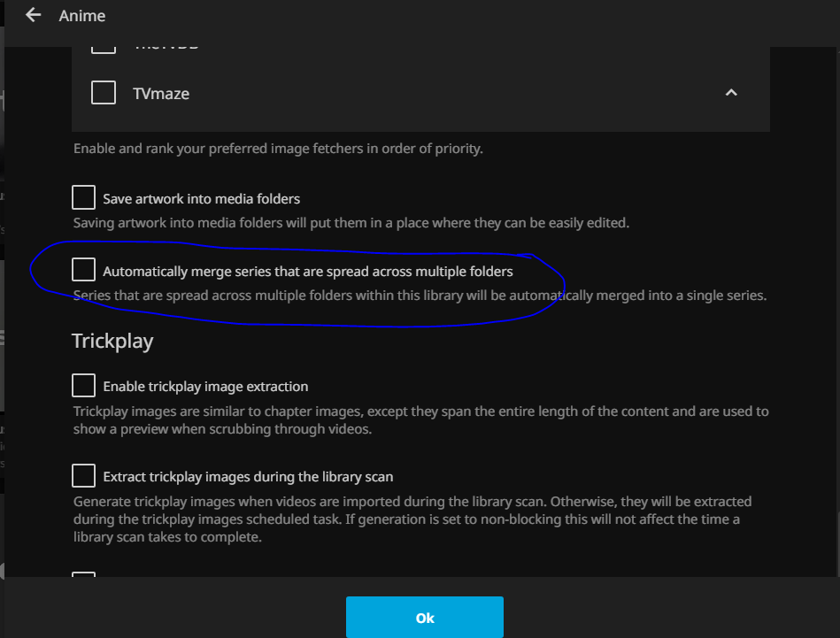Viewport: 840px width, 638px height.
Task: Toggle Enable trickplay image extraction checkbox
Action: tap(84, 385)
